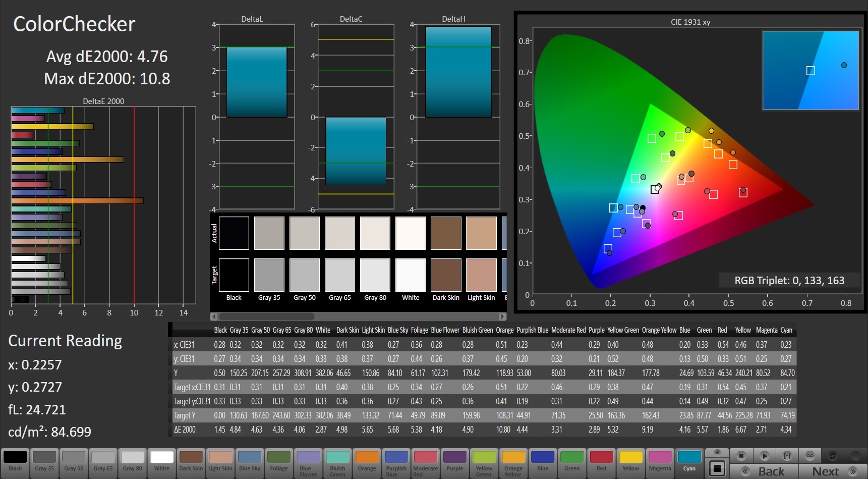The image size is (868, 479).
Task: Click the refresh arrows icon
Action: [833, 456]
